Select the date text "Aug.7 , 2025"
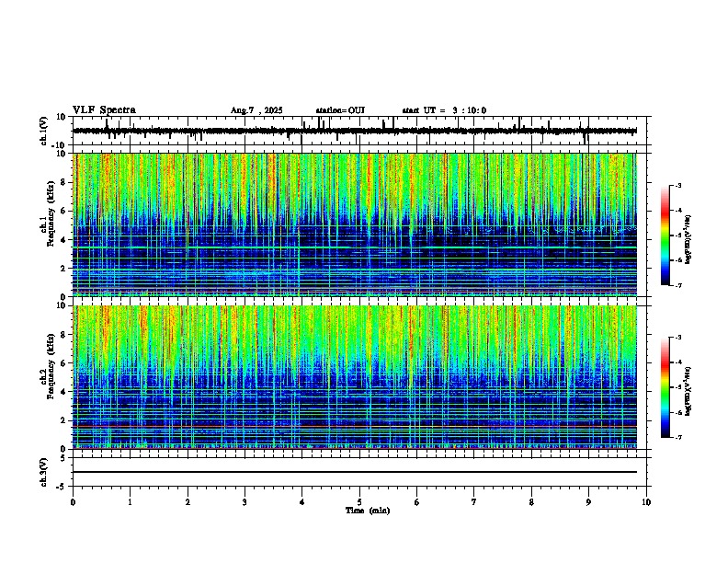The image size is (728, 563). pos(256,110)
